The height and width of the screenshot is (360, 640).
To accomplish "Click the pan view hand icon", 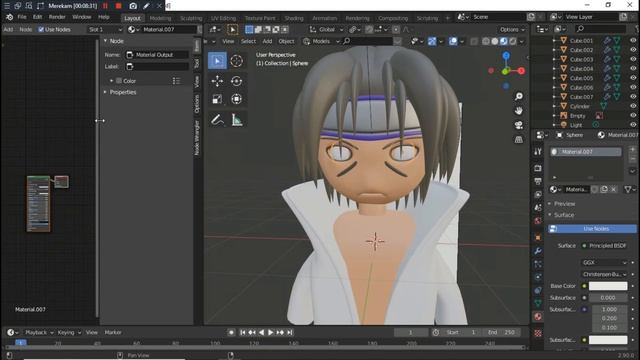I will click(519, 111).
